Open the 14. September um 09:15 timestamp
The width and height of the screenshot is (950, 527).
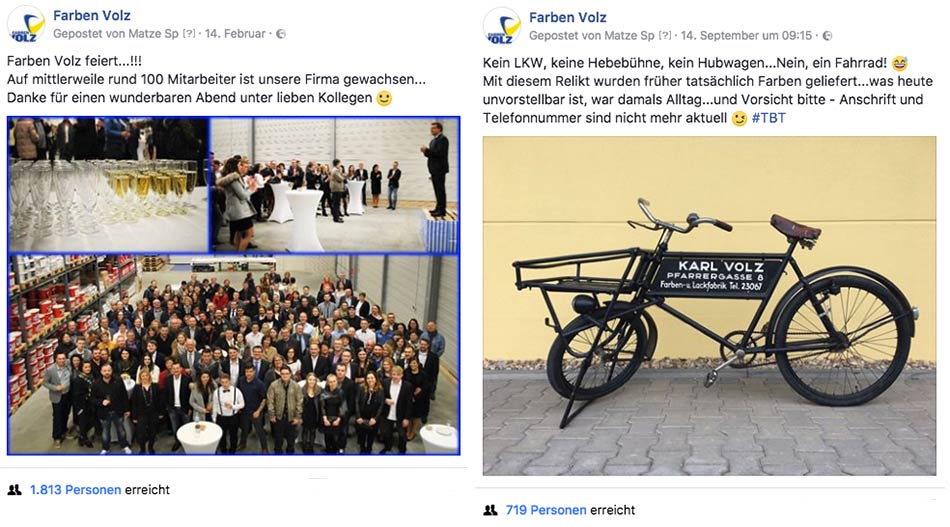pos(746,36)
